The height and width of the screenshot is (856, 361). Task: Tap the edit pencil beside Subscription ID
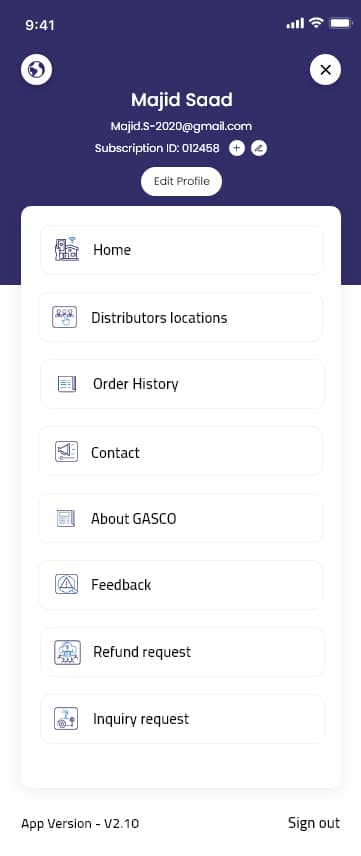259,148
